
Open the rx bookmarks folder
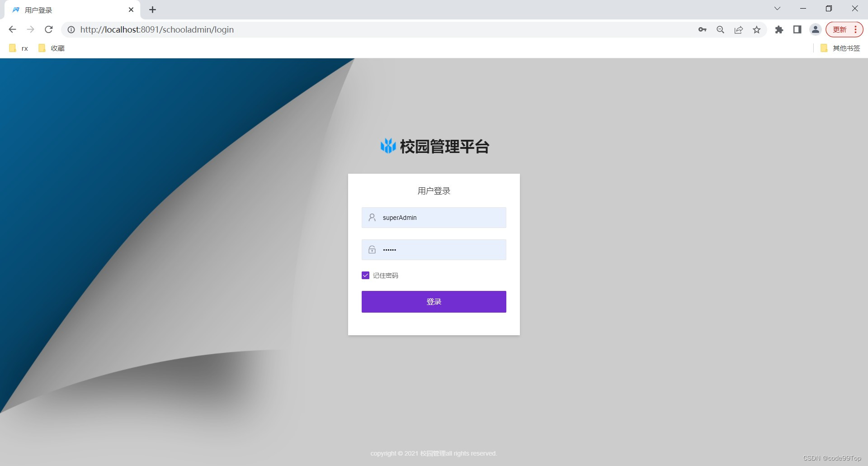(19, 48)
